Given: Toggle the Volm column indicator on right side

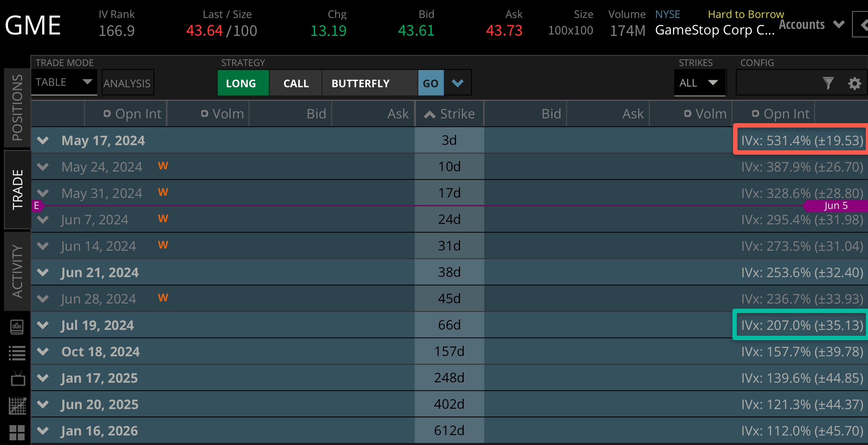Looking at the screenshot, I should coord(687,114).
